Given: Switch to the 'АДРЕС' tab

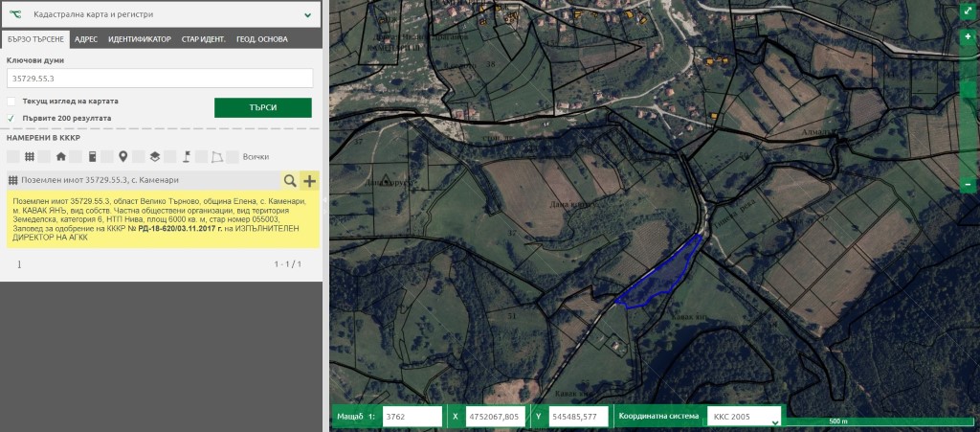Looking at the screenshot, I should tap(86, 39).
